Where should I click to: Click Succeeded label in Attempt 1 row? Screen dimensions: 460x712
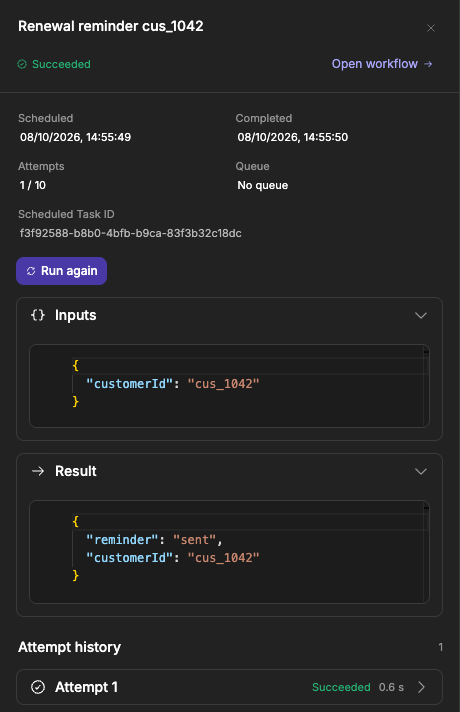341,687
